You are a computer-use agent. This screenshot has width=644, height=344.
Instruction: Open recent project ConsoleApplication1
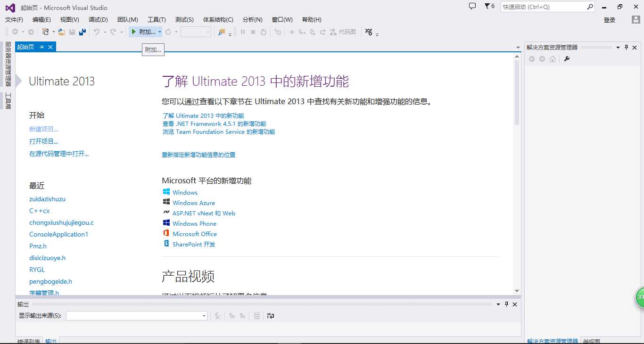point(58,234)
